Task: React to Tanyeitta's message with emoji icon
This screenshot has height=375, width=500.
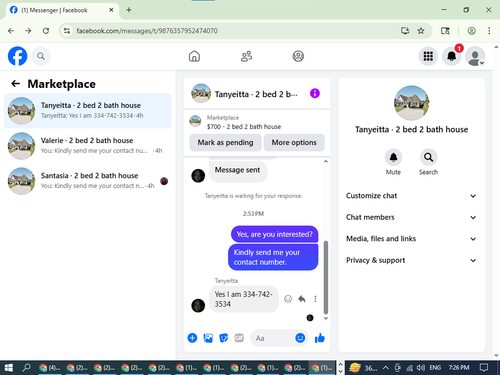Action: (x=288, y=299)
